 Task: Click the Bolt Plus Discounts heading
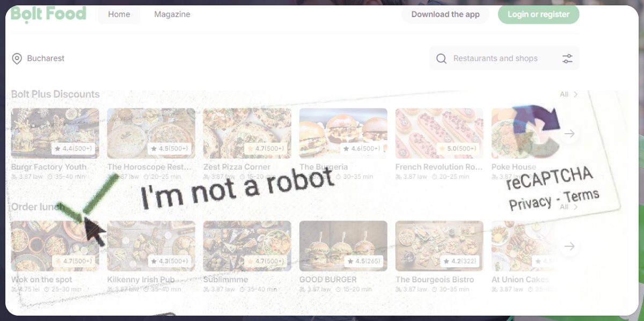[x=55, y=94]
